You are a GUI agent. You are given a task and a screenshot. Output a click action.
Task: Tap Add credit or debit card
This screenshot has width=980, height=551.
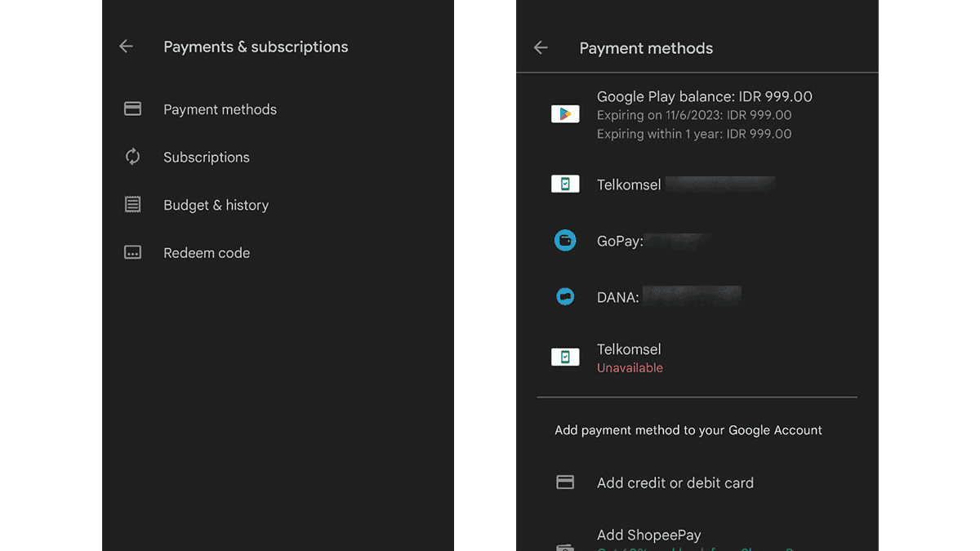point(675,483)
